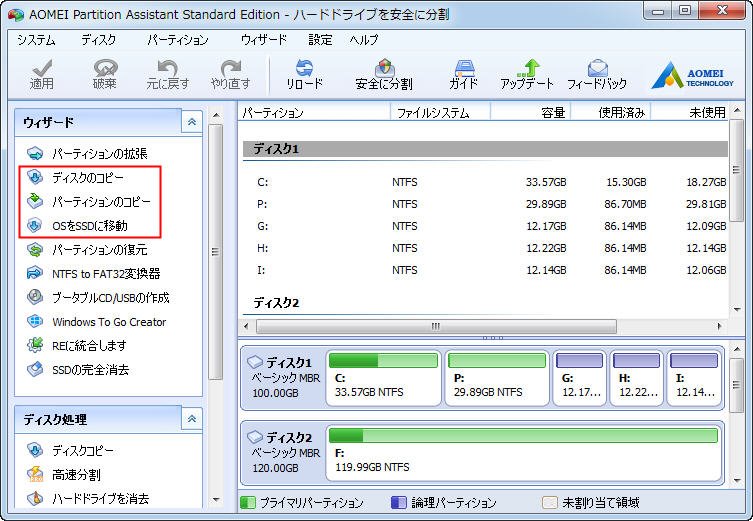
Task: Open the ウィザード menu
Action: (x=264, y=40)
